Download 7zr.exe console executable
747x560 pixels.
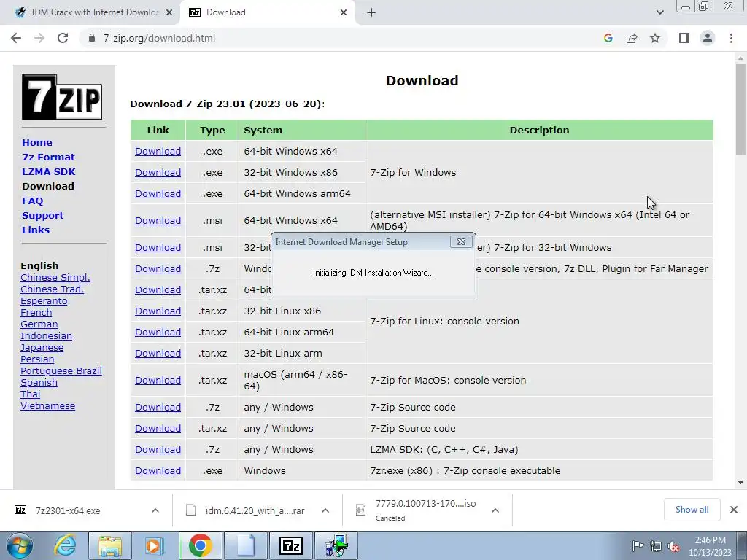tap(158, 471)
